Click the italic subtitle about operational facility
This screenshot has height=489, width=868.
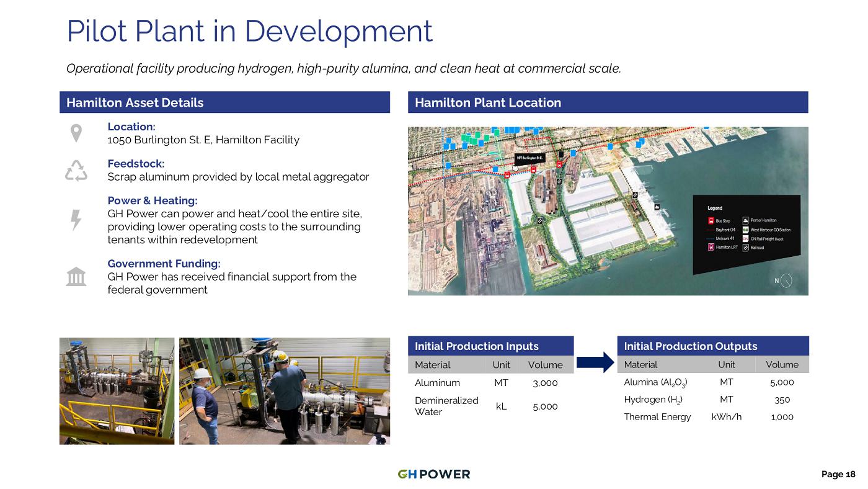coord(343,68)
